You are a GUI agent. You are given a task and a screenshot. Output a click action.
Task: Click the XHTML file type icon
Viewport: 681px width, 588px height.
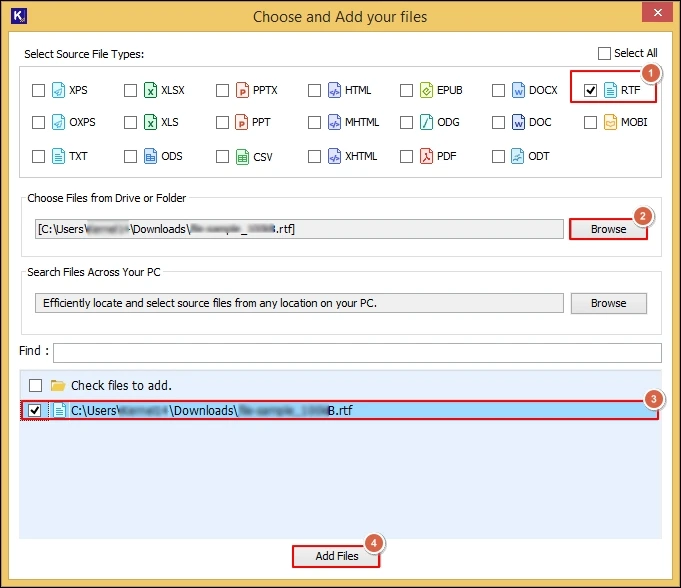[x=334, y=156]
